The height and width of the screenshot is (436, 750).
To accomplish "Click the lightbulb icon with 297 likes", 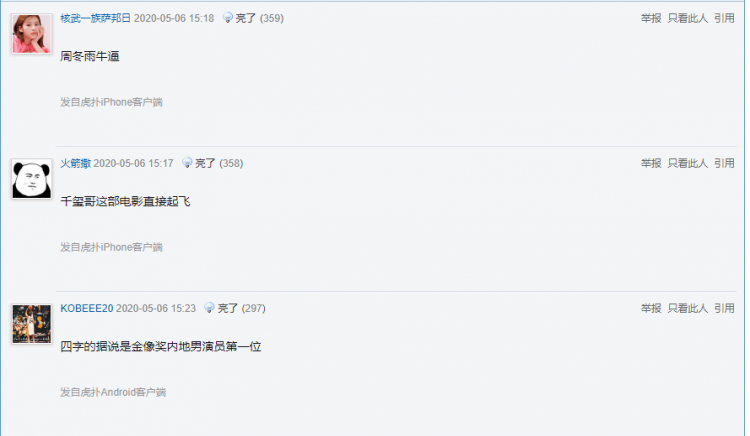I will [209, 308].
